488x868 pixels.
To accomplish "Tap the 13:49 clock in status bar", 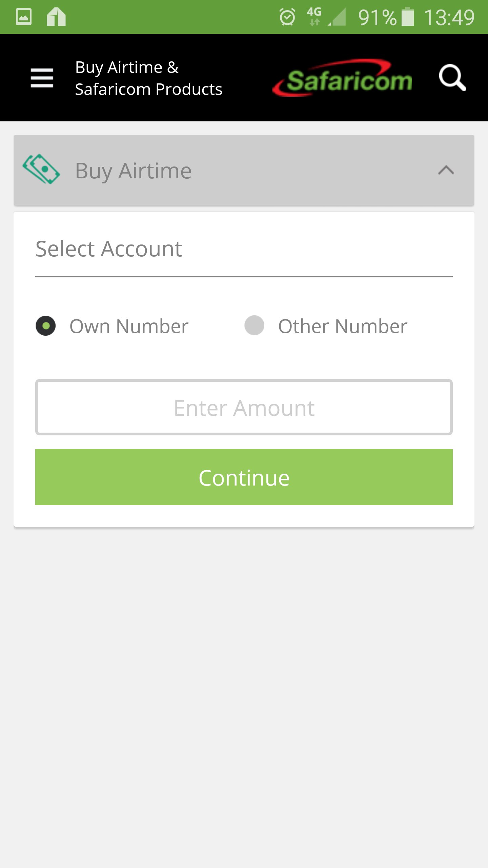I will coord(449,17).
